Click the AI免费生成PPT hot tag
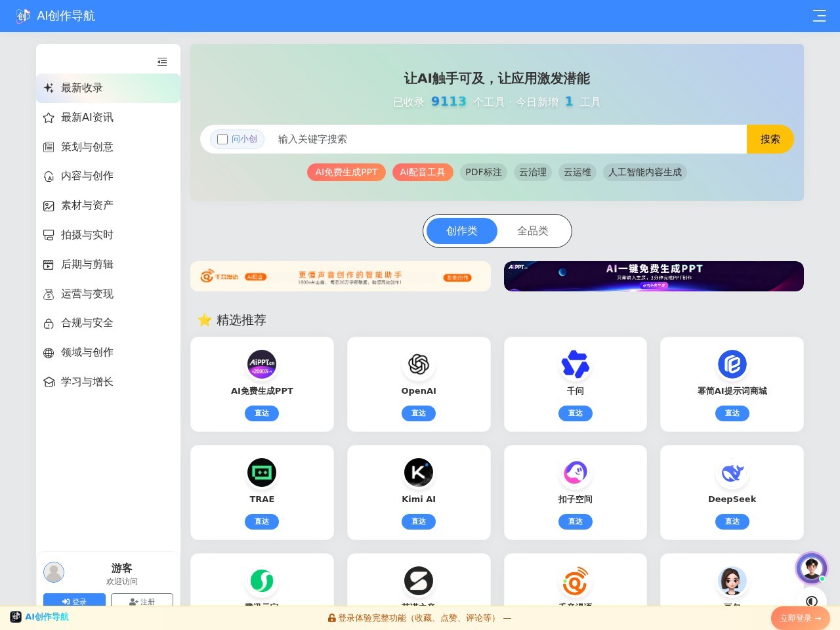Image resolution: width=840 pixels, height=630 pixels. coord(346,172)
